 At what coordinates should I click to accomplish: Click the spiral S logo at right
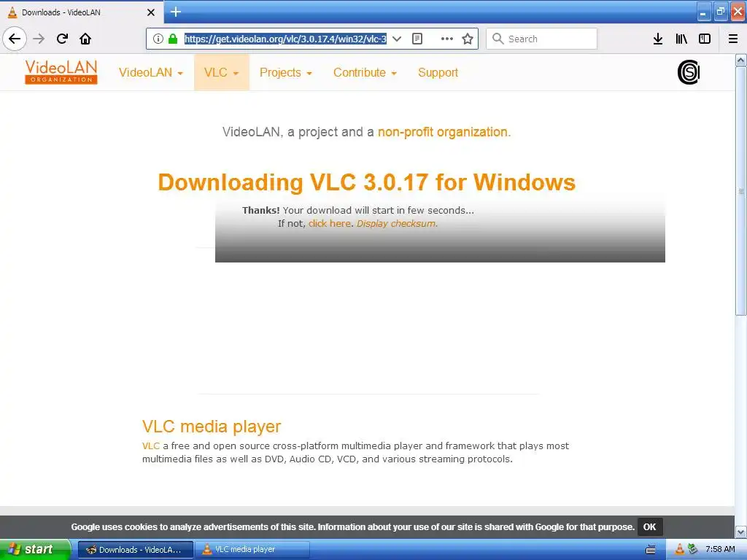689,72
